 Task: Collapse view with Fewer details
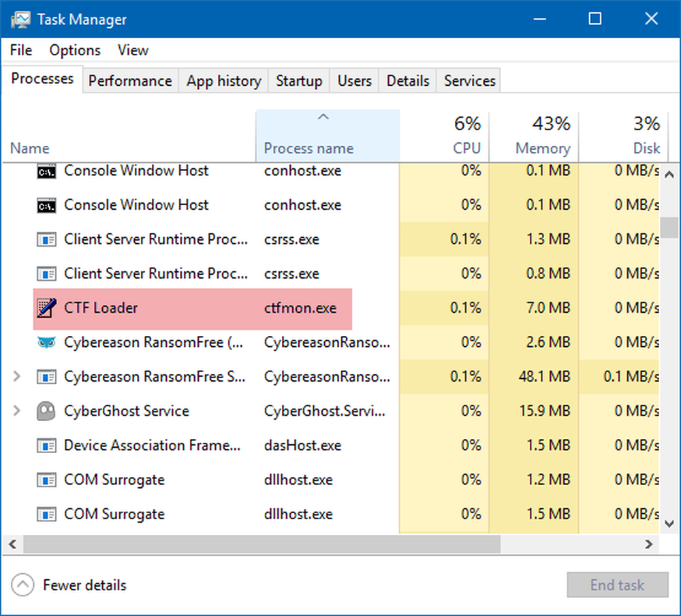[69, 585]
